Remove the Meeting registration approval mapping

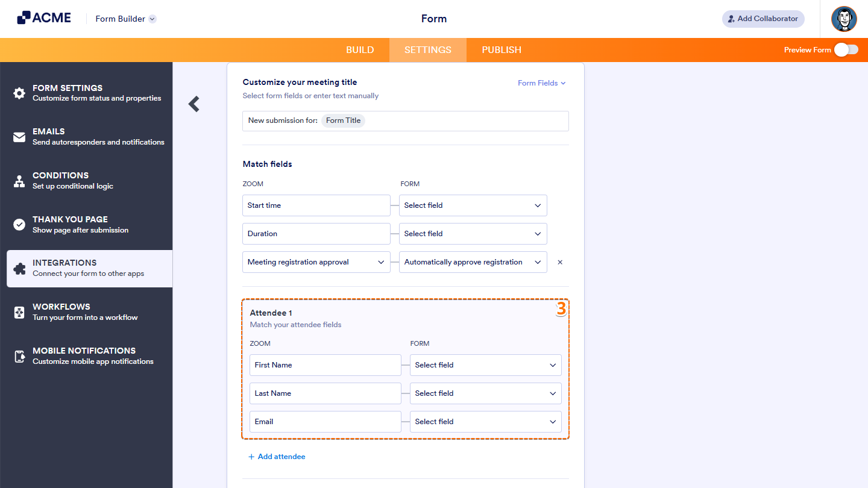pyautogui.click(x=559, y=262)
